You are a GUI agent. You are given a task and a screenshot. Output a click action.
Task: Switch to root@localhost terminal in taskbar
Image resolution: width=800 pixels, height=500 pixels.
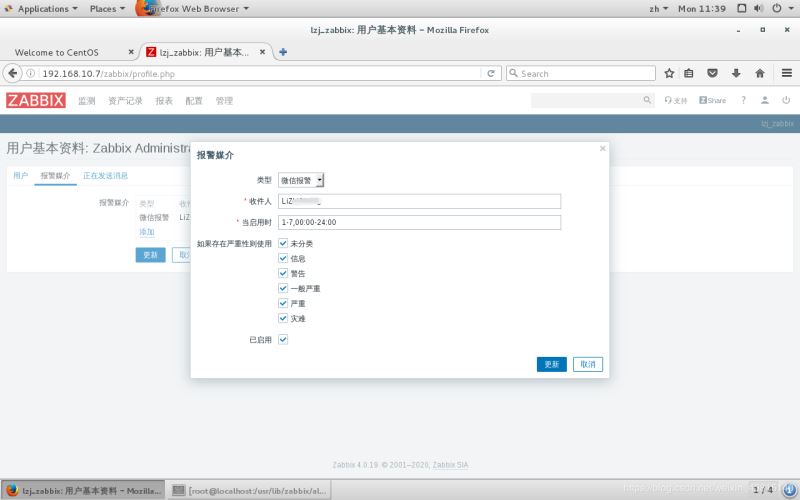249,490
